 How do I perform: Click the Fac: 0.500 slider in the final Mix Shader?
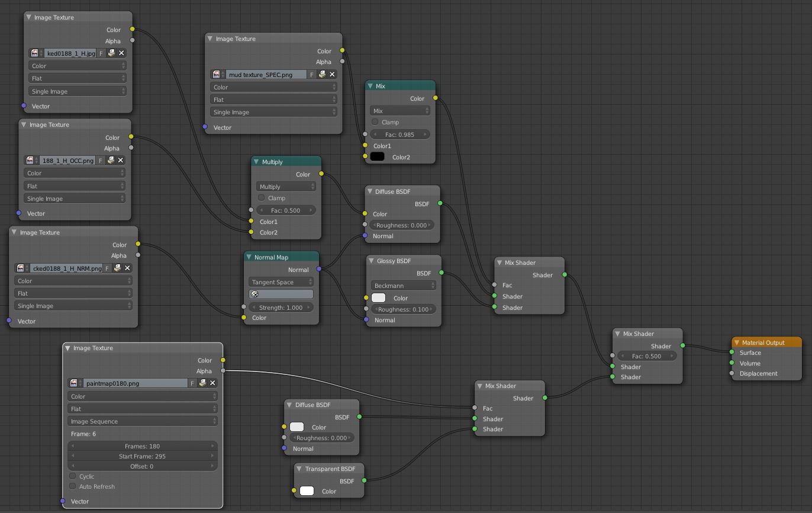(647, 356)
